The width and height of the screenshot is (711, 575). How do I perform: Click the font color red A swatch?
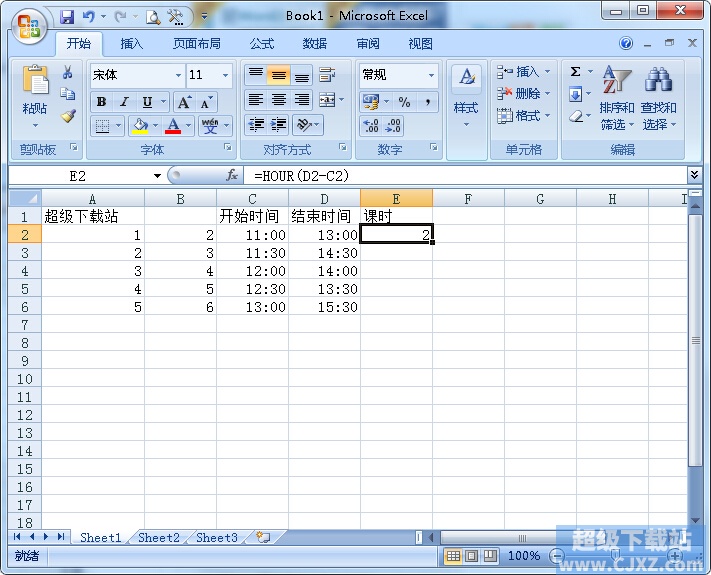pyautogui.click(x=174, y=126)
